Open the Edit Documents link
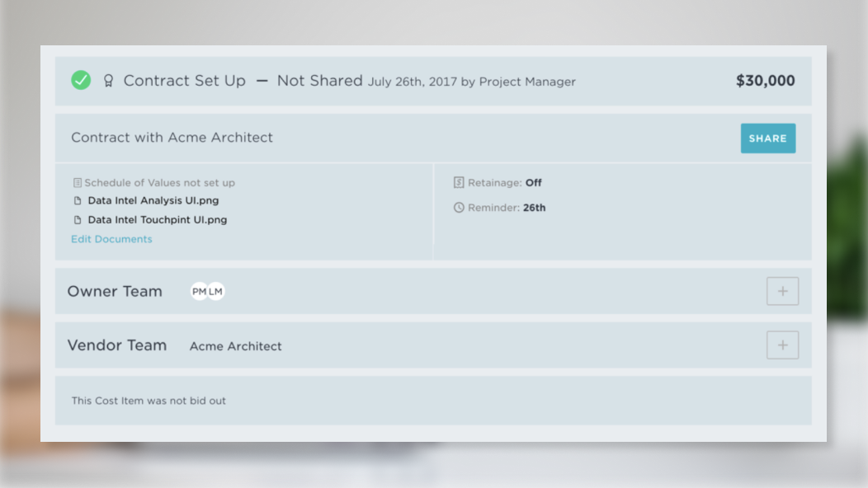This screenshot has width=868, height=488. (111, 239)
